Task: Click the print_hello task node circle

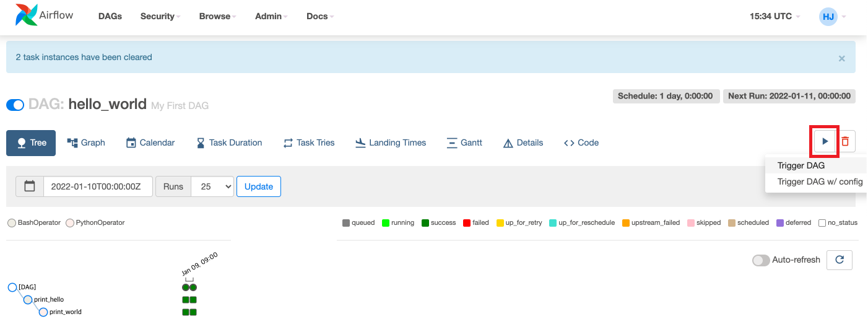Action: coord(28,300)
